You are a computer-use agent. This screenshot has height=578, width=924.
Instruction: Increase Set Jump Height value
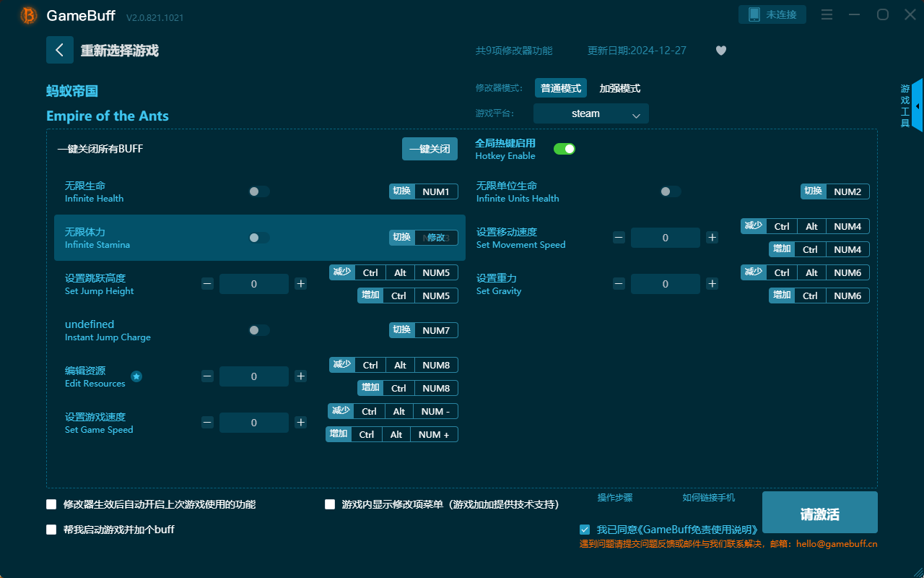[x=301, y=284]
